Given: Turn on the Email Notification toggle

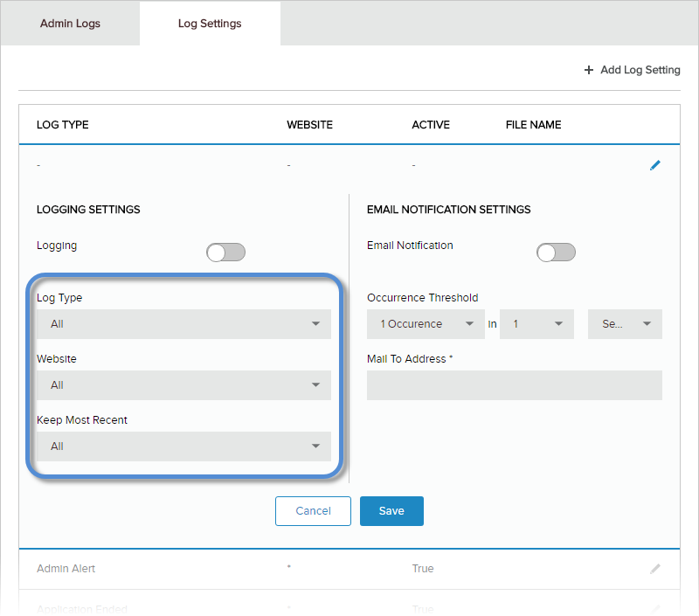Looking at the screenshot, I should [x=556, y=253].
